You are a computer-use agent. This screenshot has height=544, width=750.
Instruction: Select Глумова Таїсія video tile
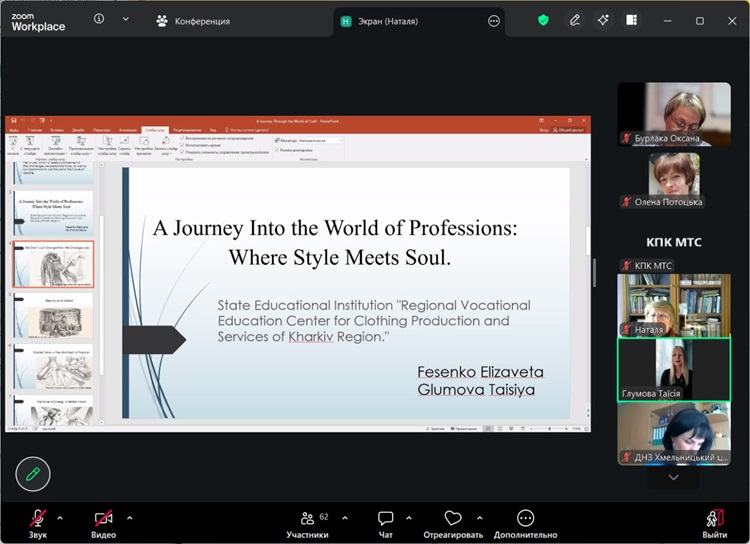[673, 369]
